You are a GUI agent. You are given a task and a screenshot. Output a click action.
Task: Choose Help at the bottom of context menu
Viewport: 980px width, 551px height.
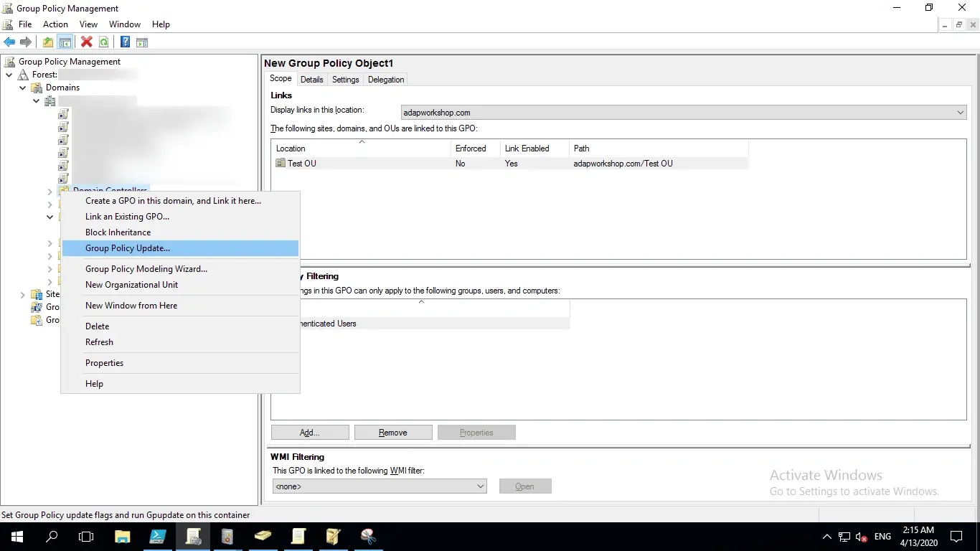tap(180, 384)
